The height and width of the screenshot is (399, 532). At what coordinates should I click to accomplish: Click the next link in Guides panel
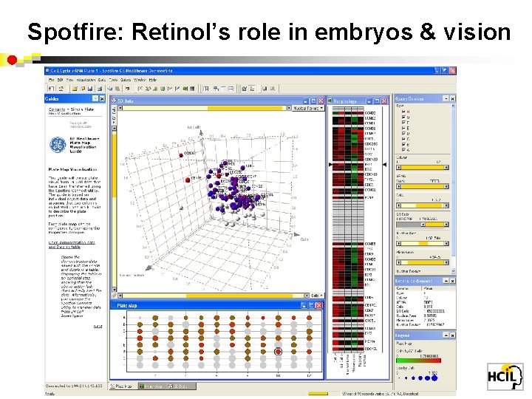click(x=98, y=327)
